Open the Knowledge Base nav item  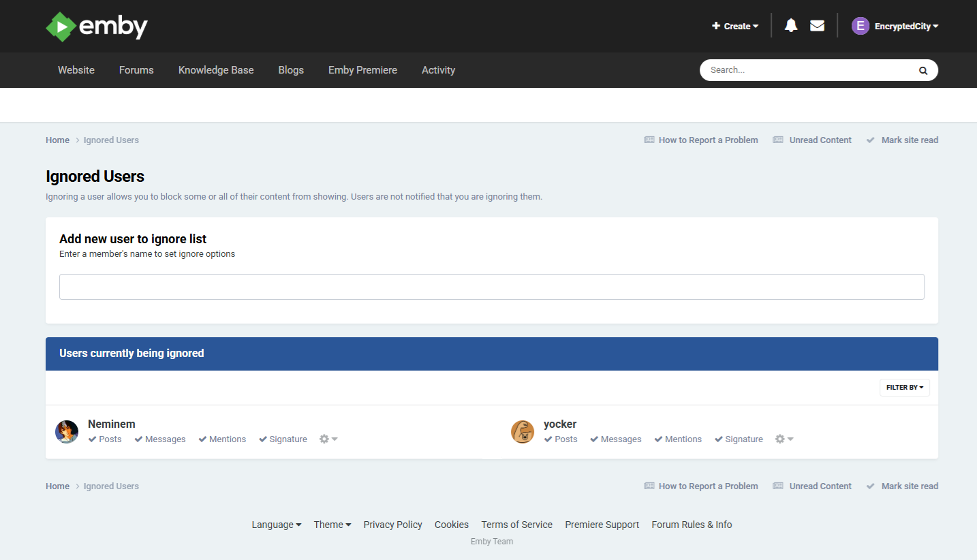(216, 70)
